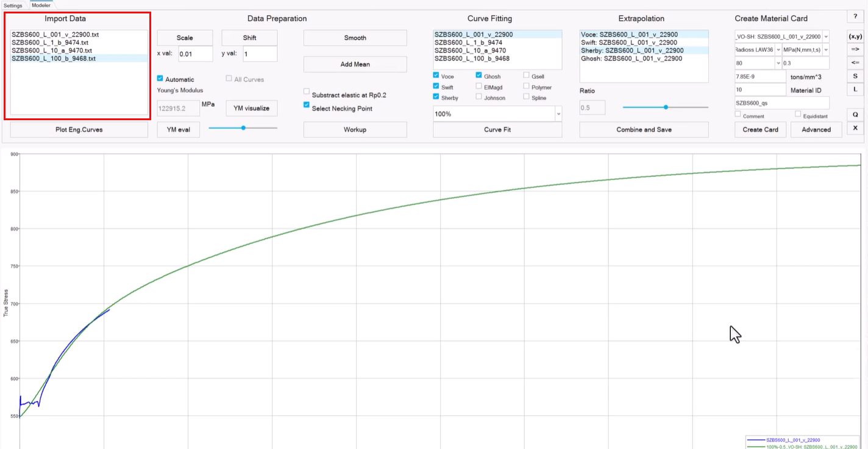The width and height of the screenshot is (868, 449).
Task: Click the Q icon on the right edge
Action: click(855, 114)
